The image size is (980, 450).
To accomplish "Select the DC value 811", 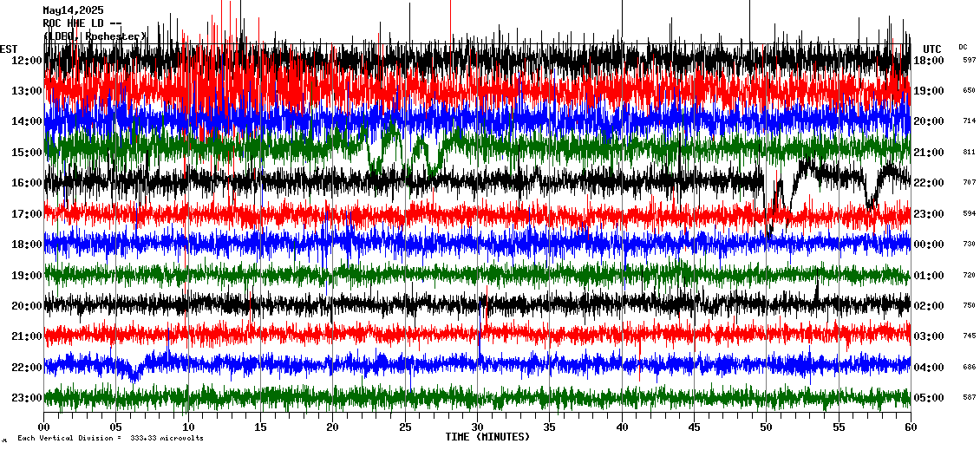I will pos(969,152).
